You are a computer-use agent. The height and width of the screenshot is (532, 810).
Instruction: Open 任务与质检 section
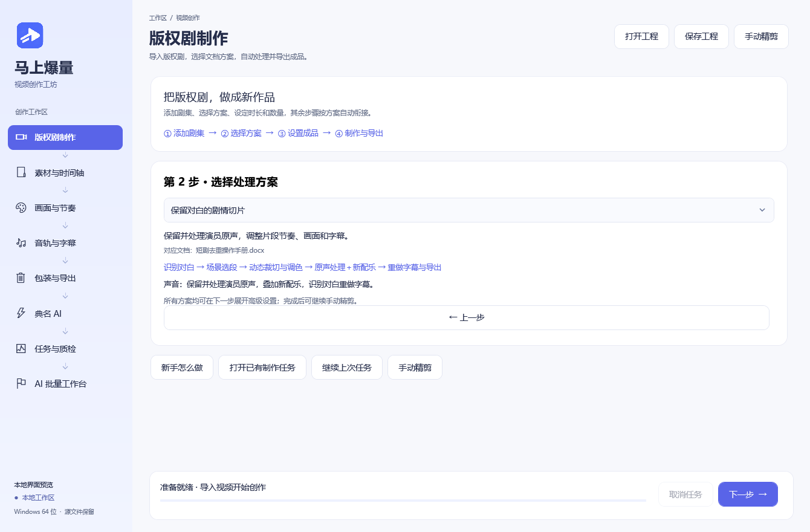tap(65, 348)
